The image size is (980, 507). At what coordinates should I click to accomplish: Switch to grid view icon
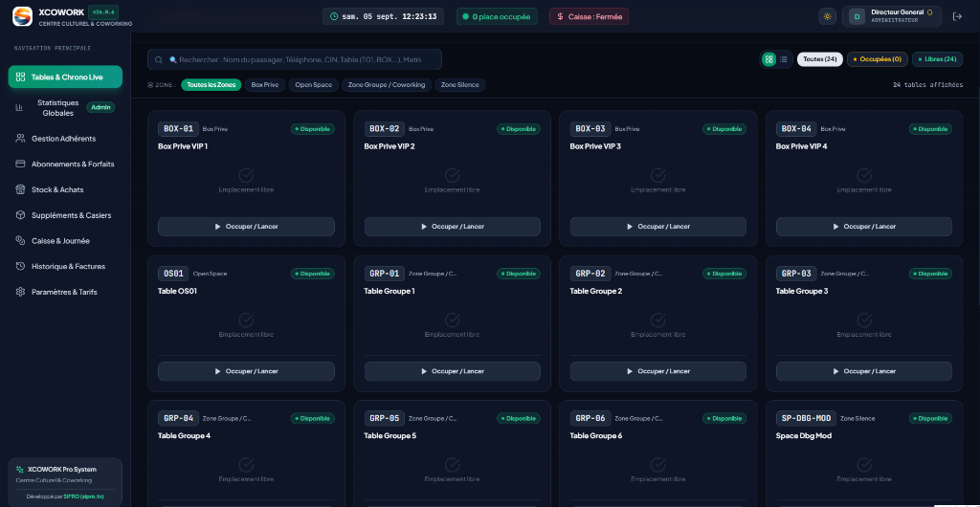[x=768, y=59]
